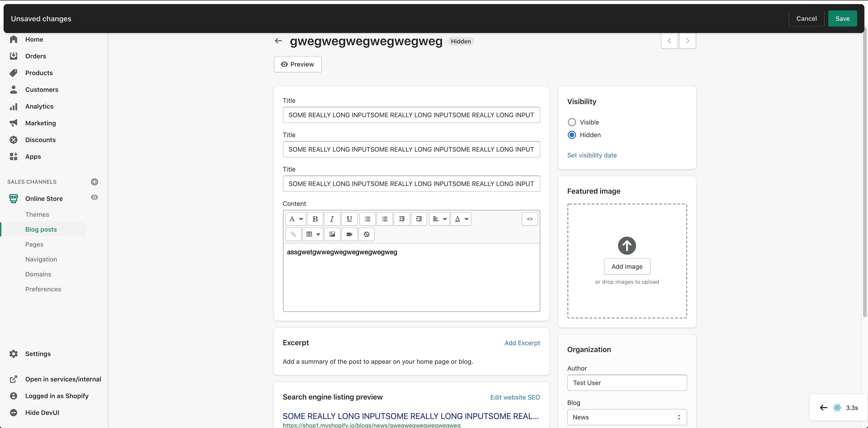The width and height of the screenshot is (868, 428).
Task: Insert a numbered list
Action: (x=384, y=219)
